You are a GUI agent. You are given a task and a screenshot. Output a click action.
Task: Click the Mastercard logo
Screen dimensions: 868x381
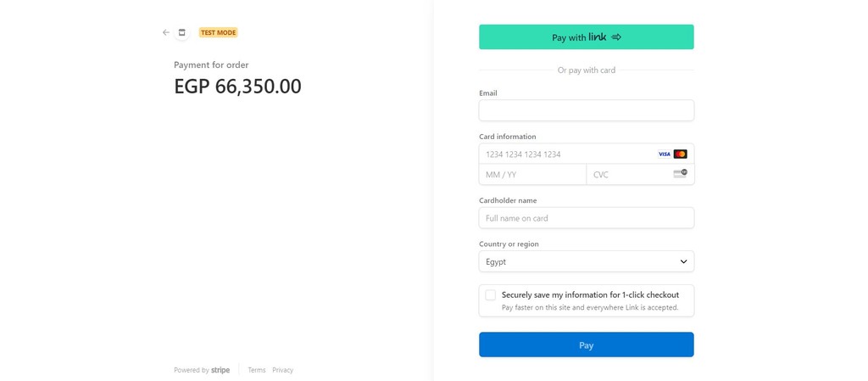681,154
